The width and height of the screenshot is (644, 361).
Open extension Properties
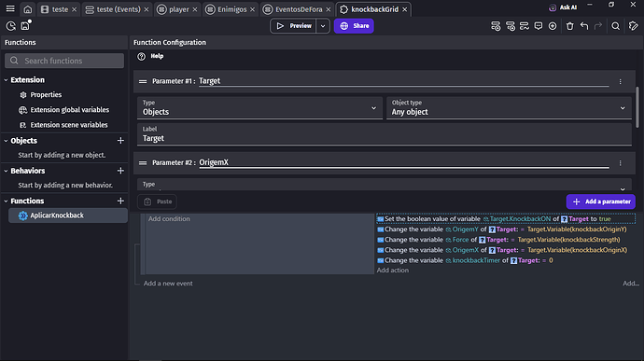46,95
